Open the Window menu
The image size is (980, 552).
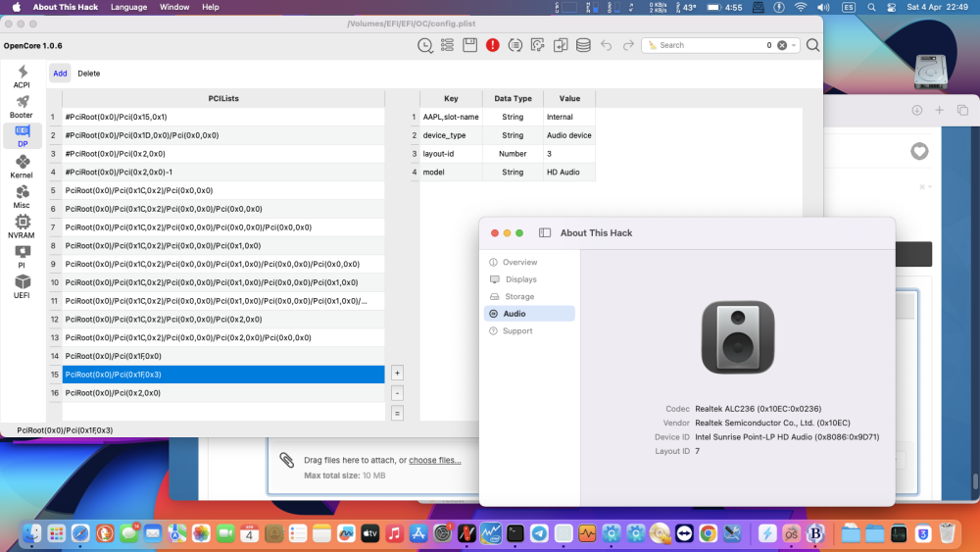click(174, 7)
